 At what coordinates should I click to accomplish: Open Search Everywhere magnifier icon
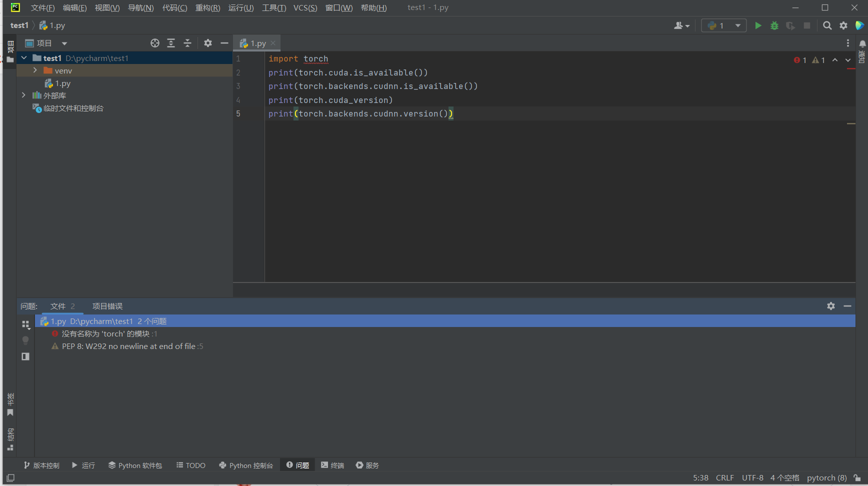pyautogui.click(x=827, y=25)
